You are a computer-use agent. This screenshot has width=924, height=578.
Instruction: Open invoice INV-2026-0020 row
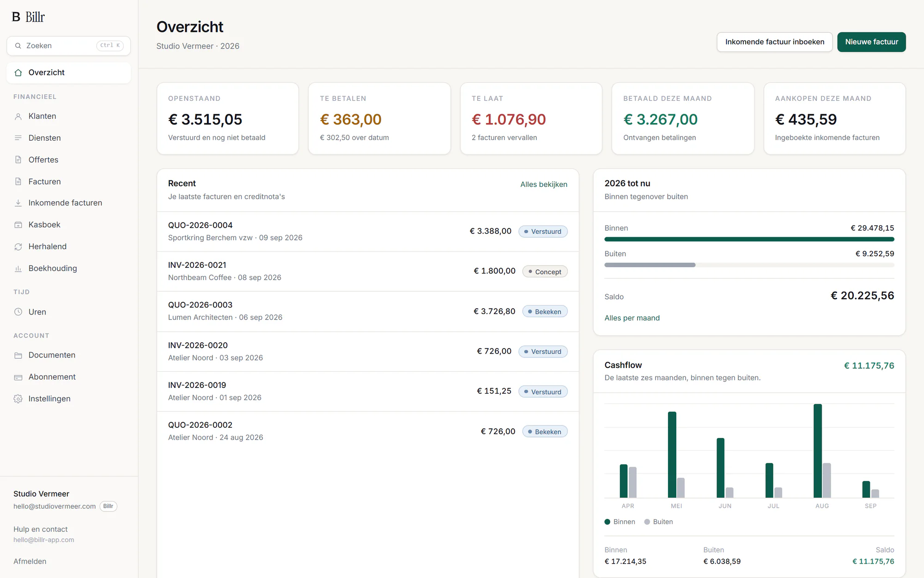pyautogui.click(x=368, y=352)
